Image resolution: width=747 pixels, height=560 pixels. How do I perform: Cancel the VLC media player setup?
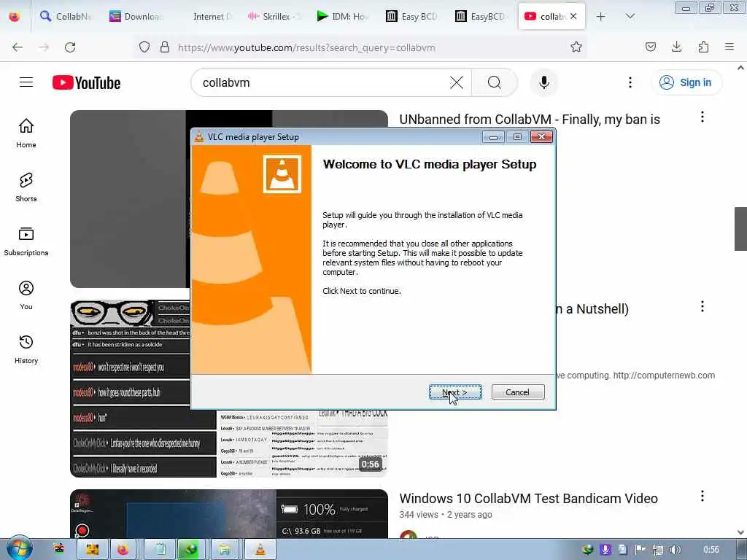pyautogui.click(x=517, y=392)
